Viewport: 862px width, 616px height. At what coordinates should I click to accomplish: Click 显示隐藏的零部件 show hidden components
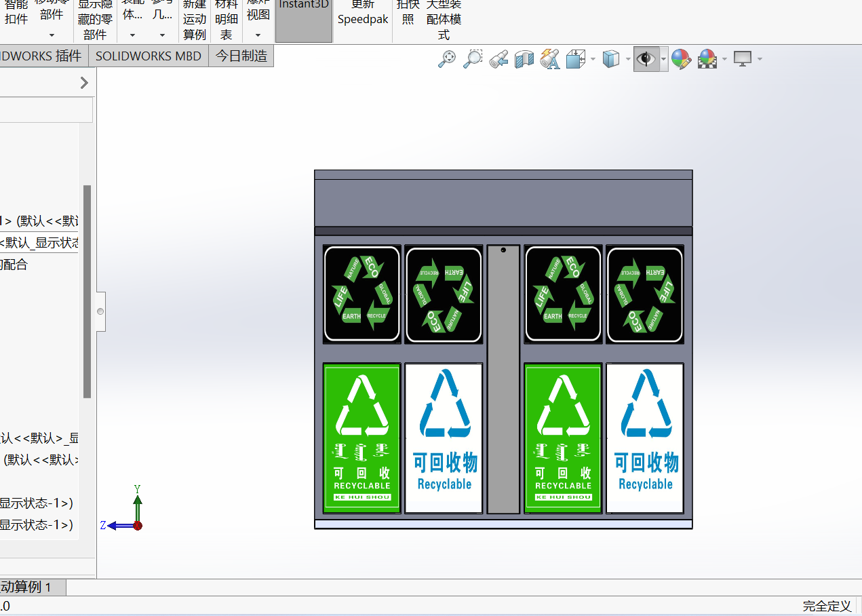[x=95, y=20]
